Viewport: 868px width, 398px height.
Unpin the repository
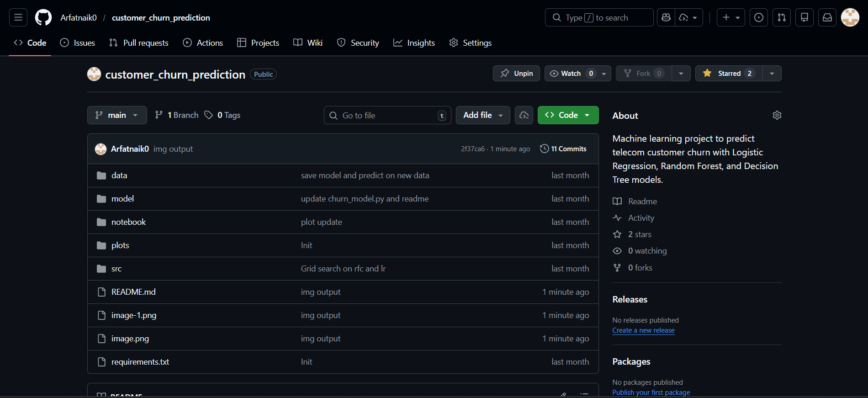(x=516, y=74)
